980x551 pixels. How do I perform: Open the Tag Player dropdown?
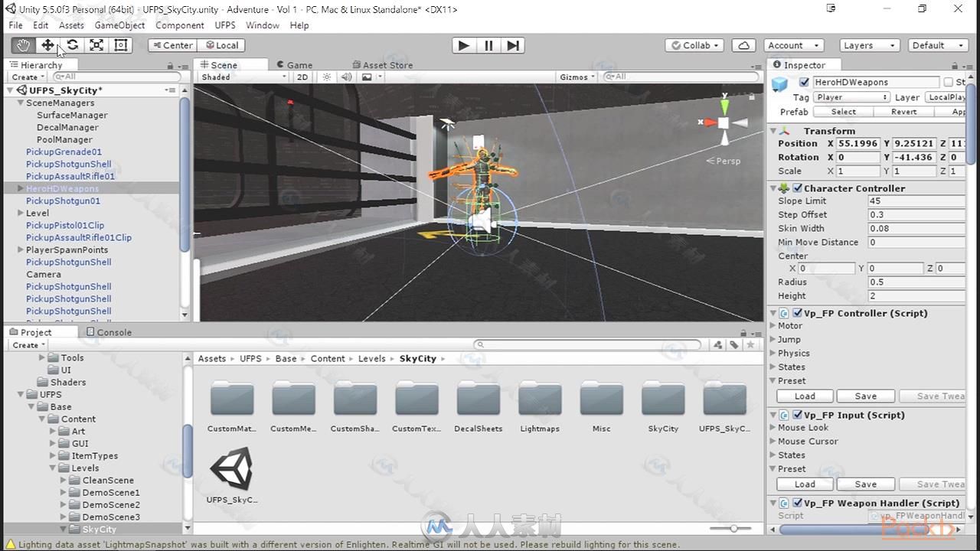851,97
